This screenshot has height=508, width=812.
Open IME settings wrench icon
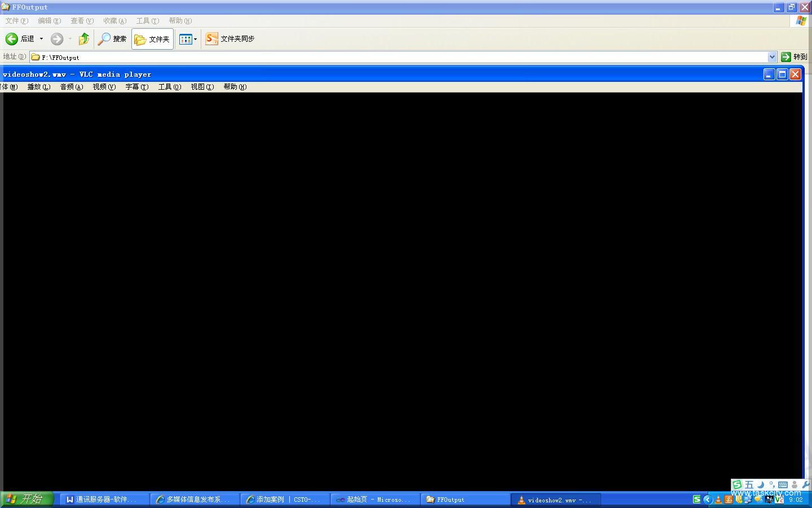(806, 485)
